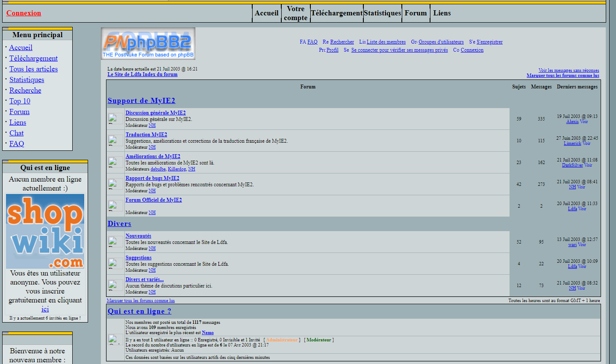Open last poster Limerick profile
616x364 pixels.
[x=572, y=144]
